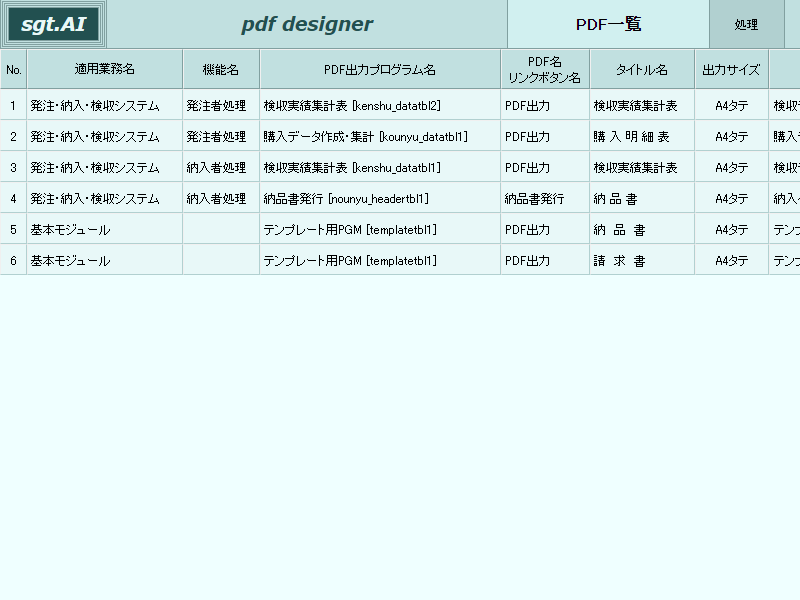Viewport: 800px width, 600px height.
Task: Click 納品書発行 link name in row 4
Action: [x=534, y=199]
